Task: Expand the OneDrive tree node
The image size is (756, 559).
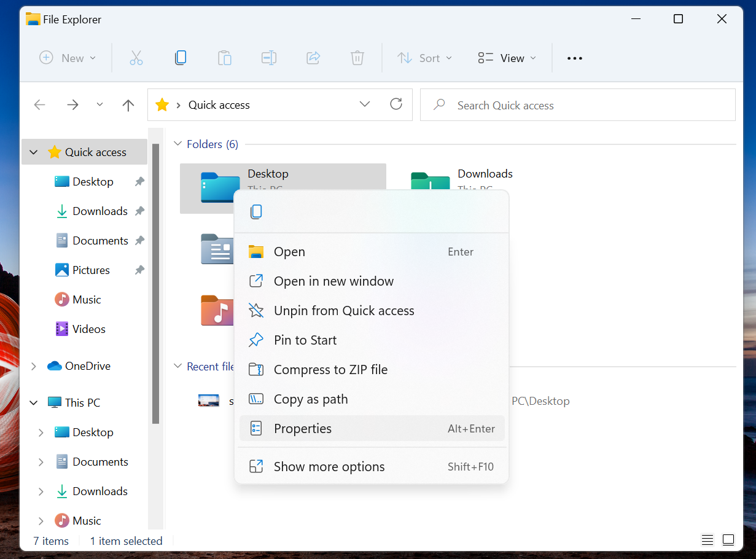Action: (x=34, y=366)
